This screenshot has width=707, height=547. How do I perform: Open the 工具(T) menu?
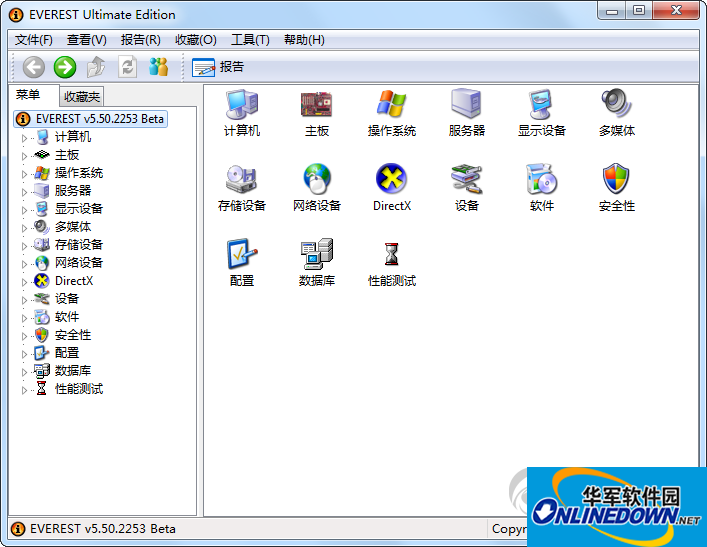pyautogui.click(x=250, y=40)
